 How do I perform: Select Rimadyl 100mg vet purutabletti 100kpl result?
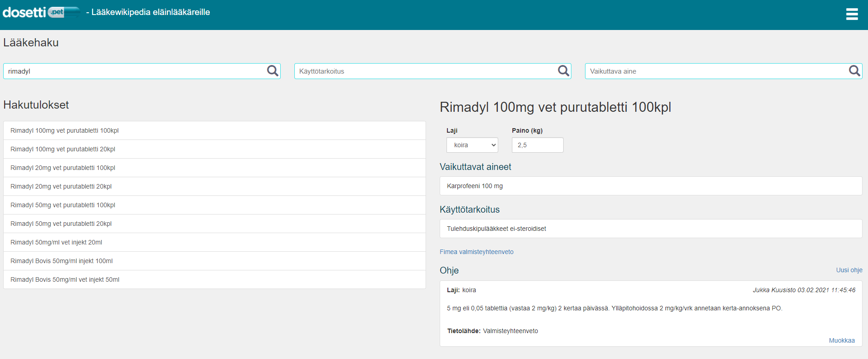tap(214, 130)
